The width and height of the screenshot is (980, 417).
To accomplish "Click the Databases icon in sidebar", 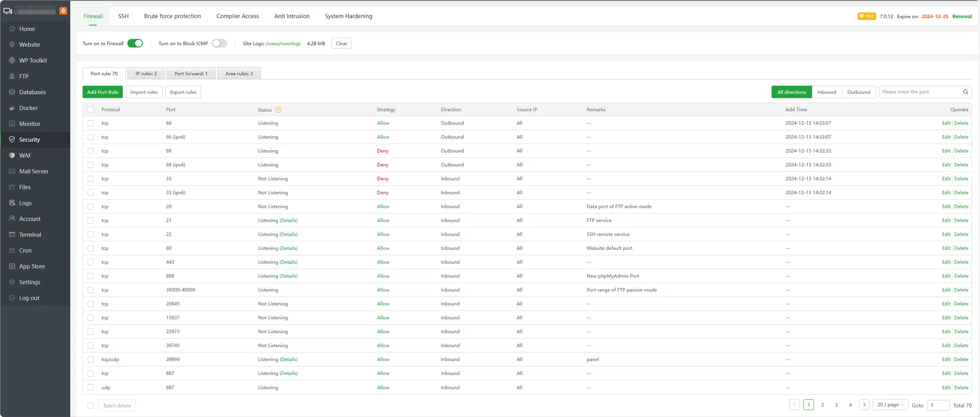I will pyautogui.click(x=12, y=92).
